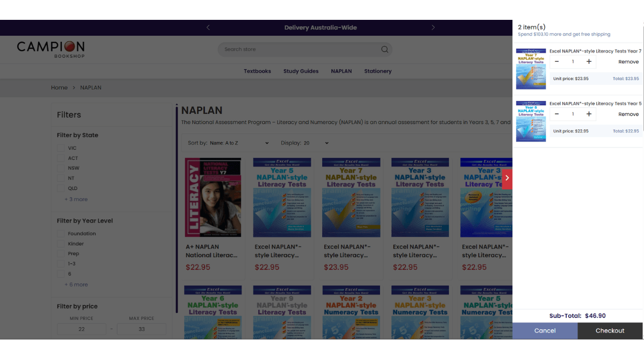Image resolution: width=644 pixels, height=362 pixels.
Task: Open Year 3 Numeracy Tests book cover
Action: (x=420, y=312)
